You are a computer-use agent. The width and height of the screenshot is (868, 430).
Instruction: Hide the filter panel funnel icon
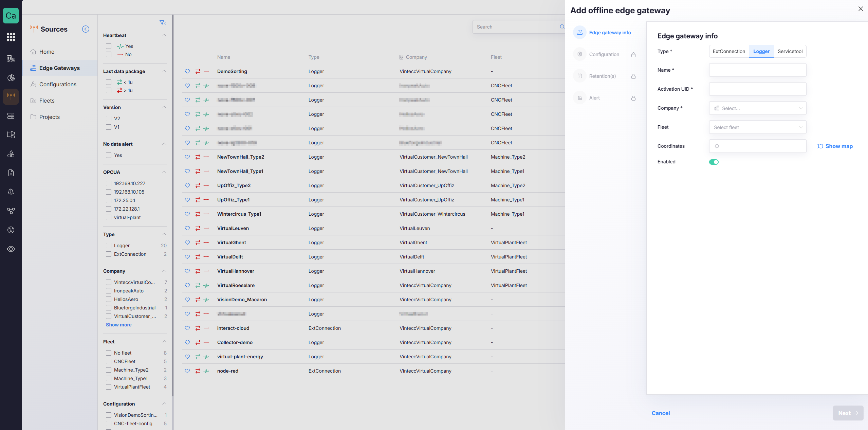[x=163, y=22]
